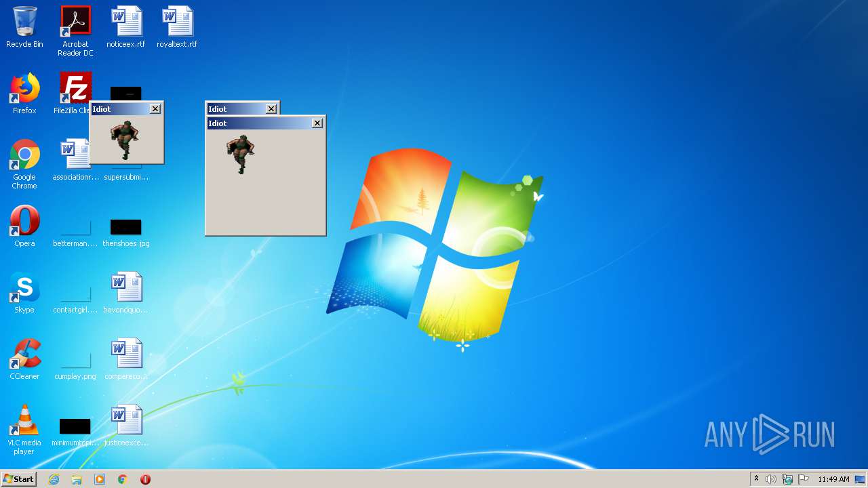This screenshot has height=488, width=868.
Task: Select cumplay.png image file
Action: pos(75,365)
